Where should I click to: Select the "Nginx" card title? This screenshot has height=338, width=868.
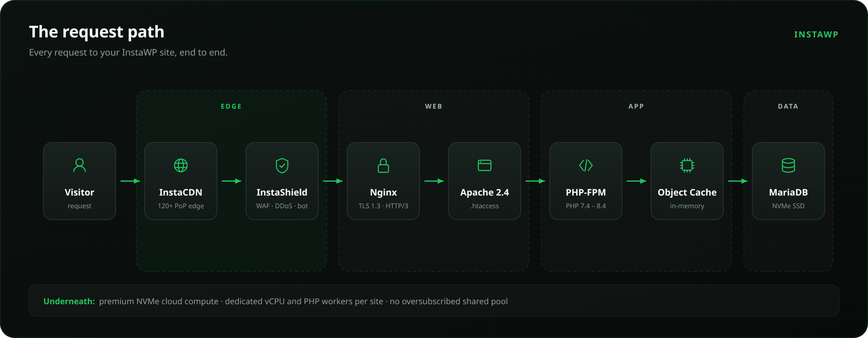(x=383, y=193)
